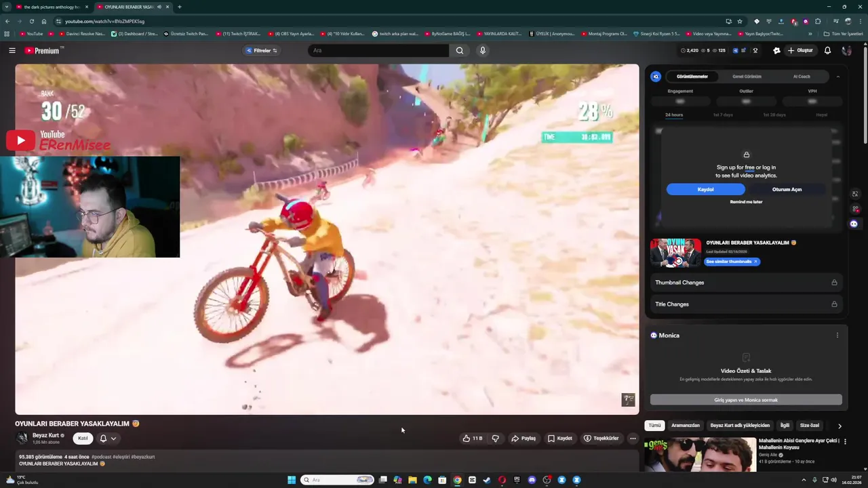Open the Beyaz Kurt channel name link
Image resolution: width=868 pixels, height=488 pixels.
coord(45,435)
